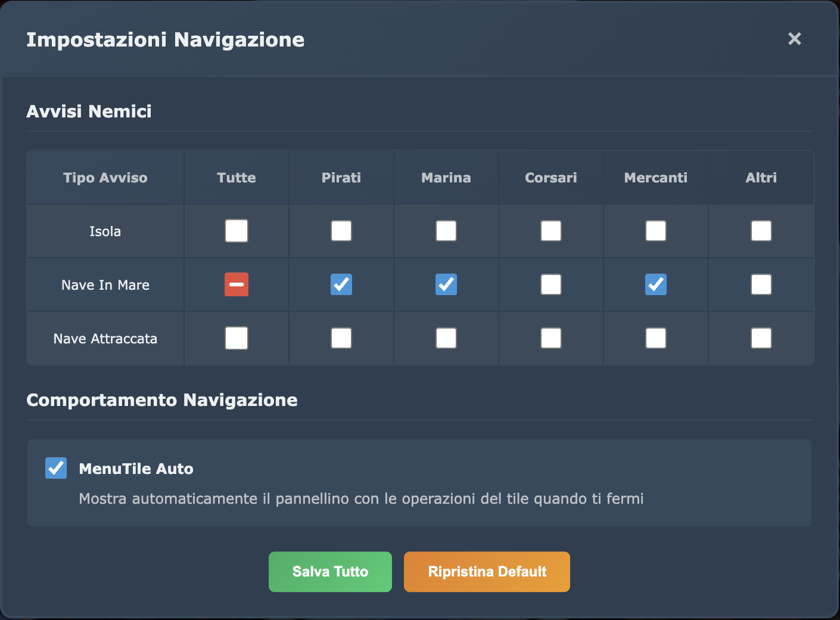
Task: Enable Corsari alert for Nave In Mare
Action: click(550, 284)
